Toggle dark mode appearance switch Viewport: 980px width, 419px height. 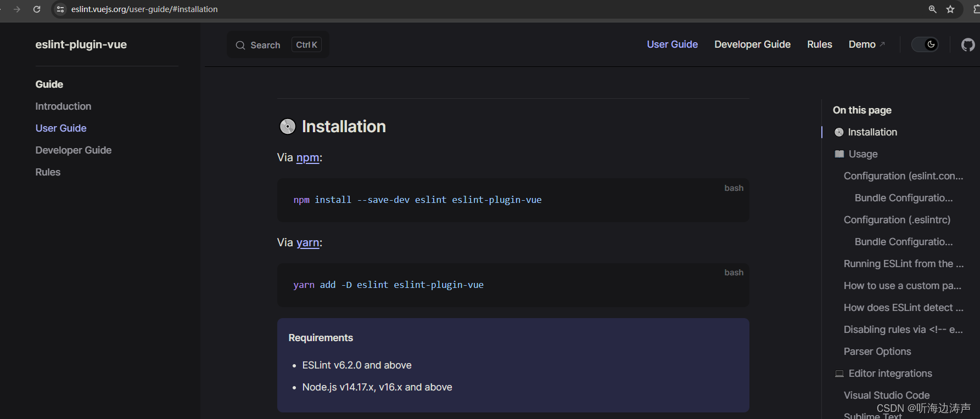(925, 44)
